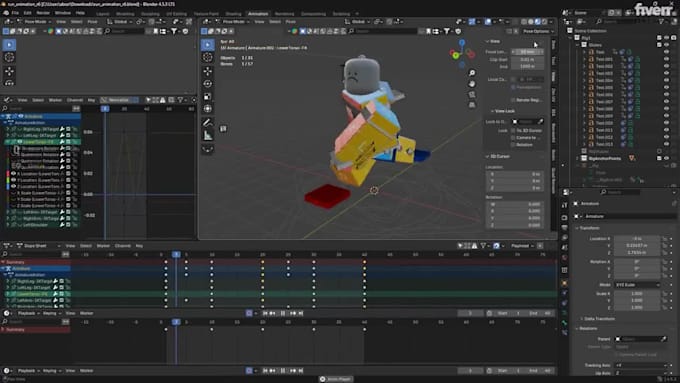Toggle visibility eye for Torso.005 in outliner

[667, 87]
